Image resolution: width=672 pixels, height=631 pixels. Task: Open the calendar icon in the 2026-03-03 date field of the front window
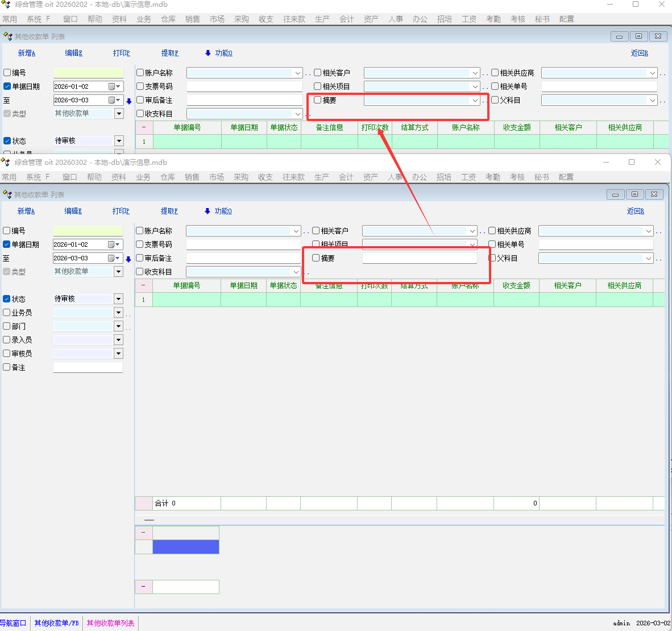pyautogui.click(x=112, y=258)
